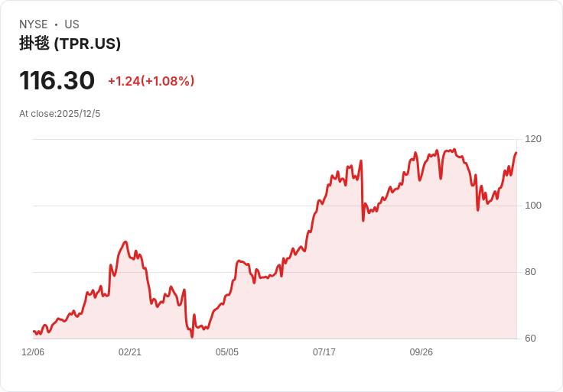Select the 12/06 date on x-axis
This screenshot has width=563, height=392.
pos(33,352)
